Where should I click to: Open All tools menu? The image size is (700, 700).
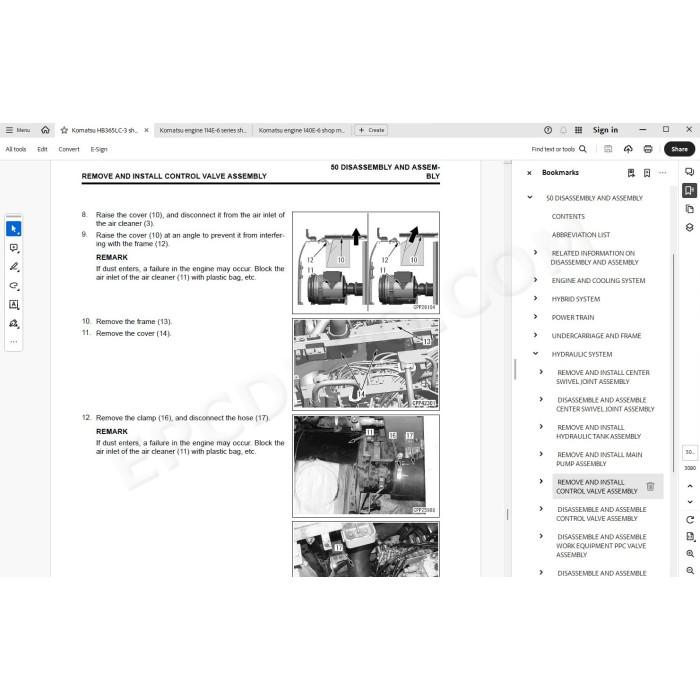click(x=16, y=149)
